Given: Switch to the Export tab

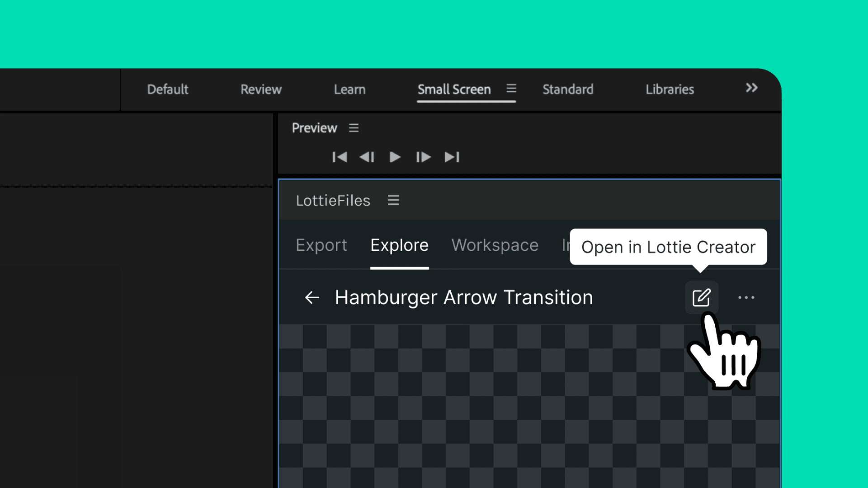Looking at the screenshot, I should pyautogui.click(x=321, y=245).
